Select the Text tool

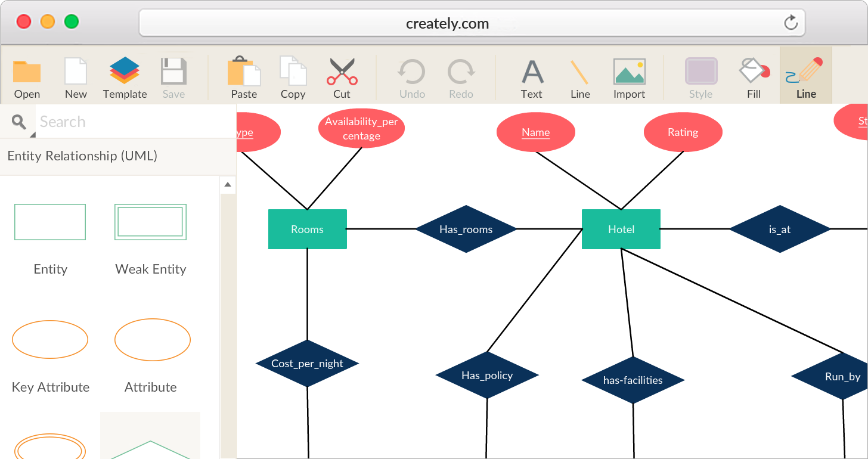point(532,72)
